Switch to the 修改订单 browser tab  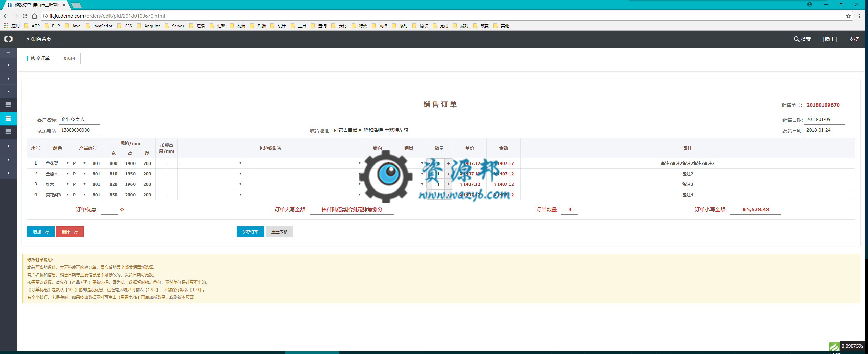click(x=37, y=5)
